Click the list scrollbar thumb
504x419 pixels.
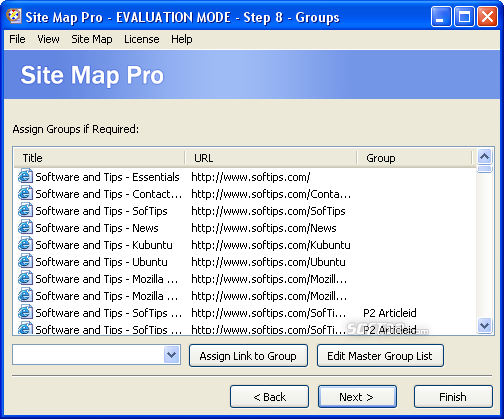(x=484, y=169)
